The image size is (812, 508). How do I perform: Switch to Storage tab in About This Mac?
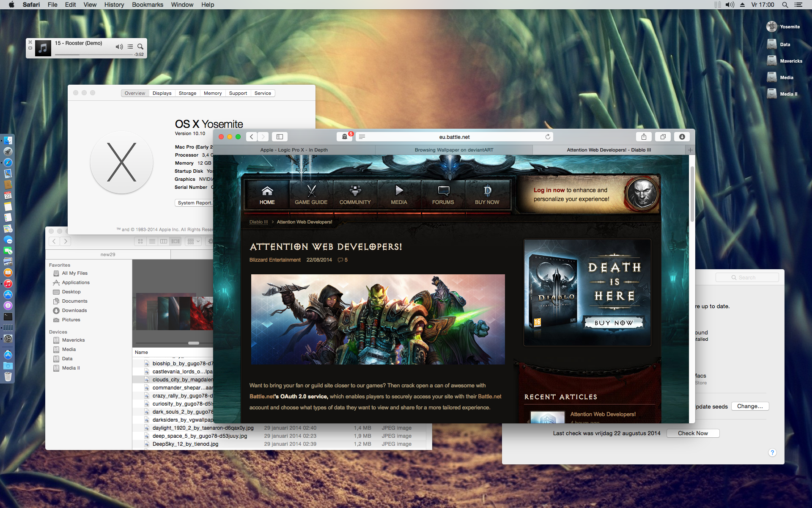click(x=187, y=93)
